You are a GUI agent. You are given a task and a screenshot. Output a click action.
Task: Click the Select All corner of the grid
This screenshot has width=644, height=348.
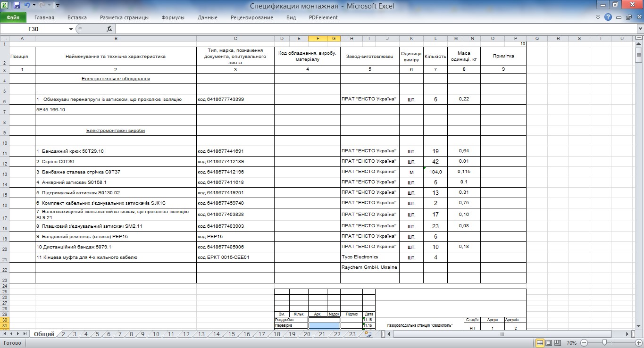[5, 39]
